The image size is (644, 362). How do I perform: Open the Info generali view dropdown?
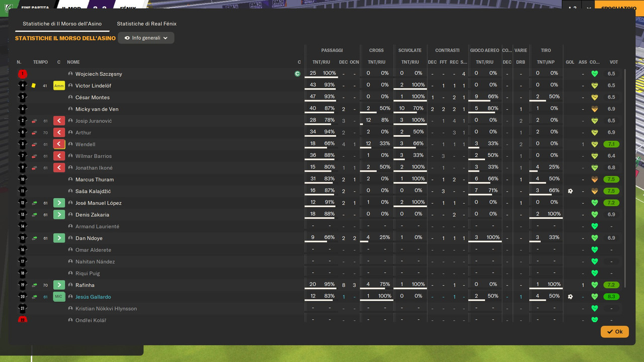(x=146, y=38)
